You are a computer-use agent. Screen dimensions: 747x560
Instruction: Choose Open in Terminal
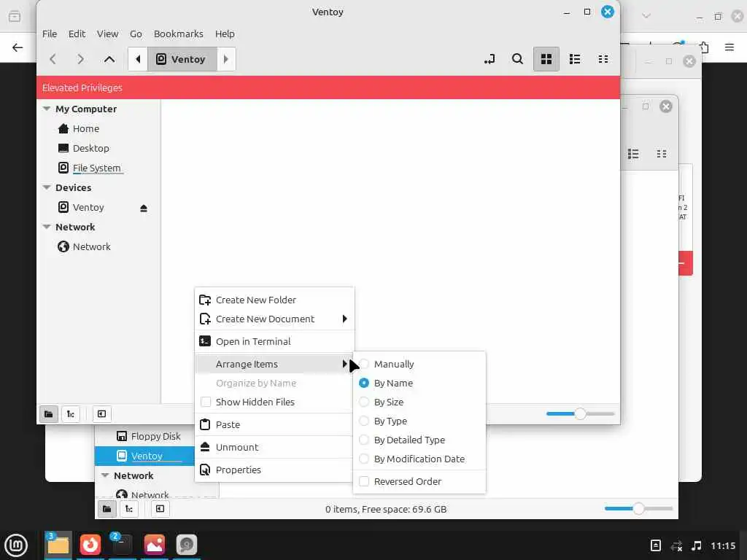(274, 341)
